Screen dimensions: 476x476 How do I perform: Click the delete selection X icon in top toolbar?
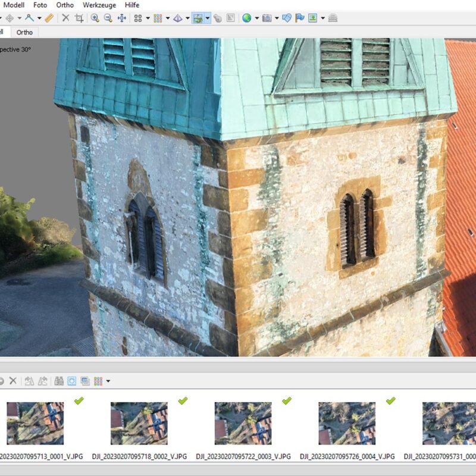[66, 18]
